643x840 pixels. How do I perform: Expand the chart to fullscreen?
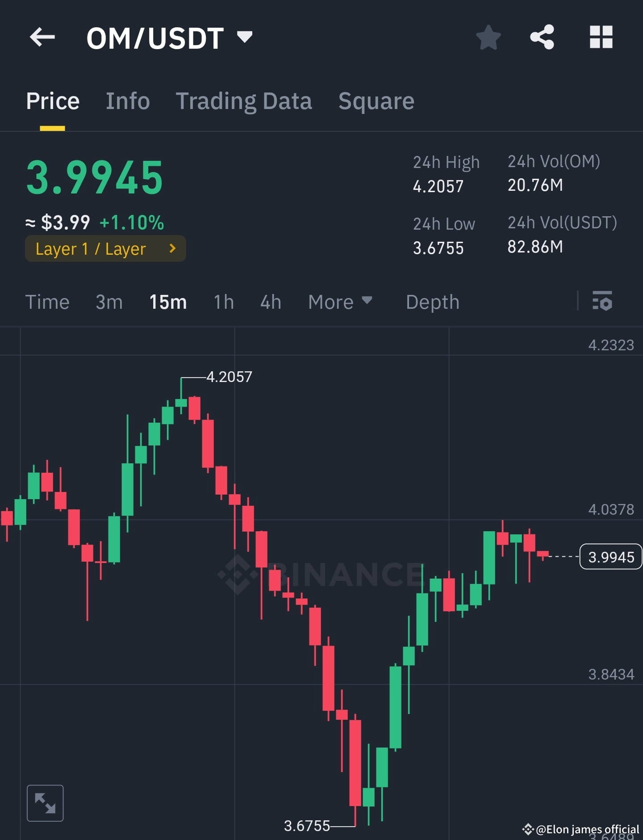tap(45, 803)
